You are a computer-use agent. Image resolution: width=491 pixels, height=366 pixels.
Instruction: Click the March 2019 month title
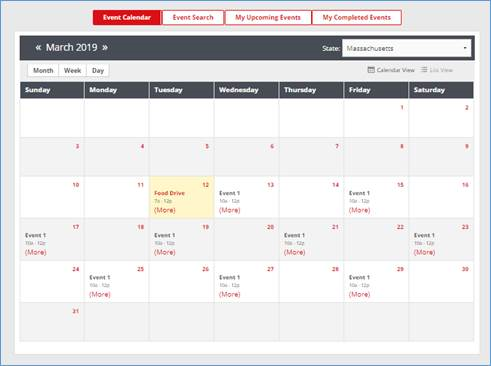(x=71, y=47)
